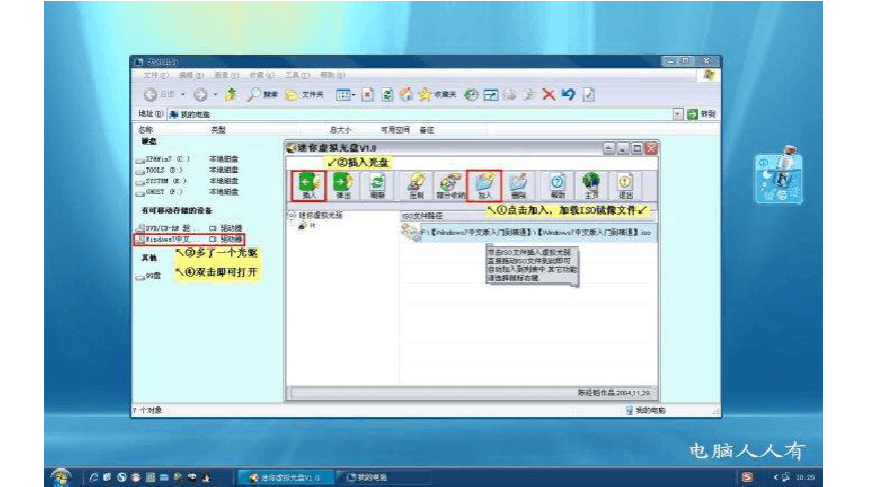Select the Windows7中文 CD drive entry
Viewport: 893px width, 487px height.
click(x=190, y=239)
